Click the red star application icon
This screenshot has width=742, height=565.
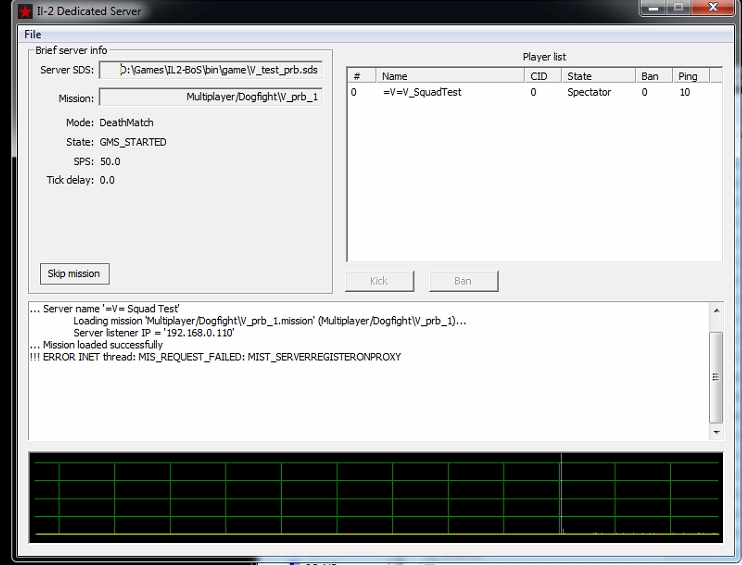tap(25, 11)
